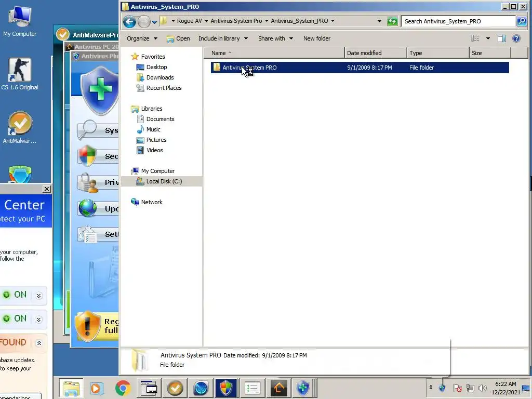The width and height of the screenshot is (532, 399).
Task: Click the change view icon
Action: pyautogui.click(x=475, y=38)
